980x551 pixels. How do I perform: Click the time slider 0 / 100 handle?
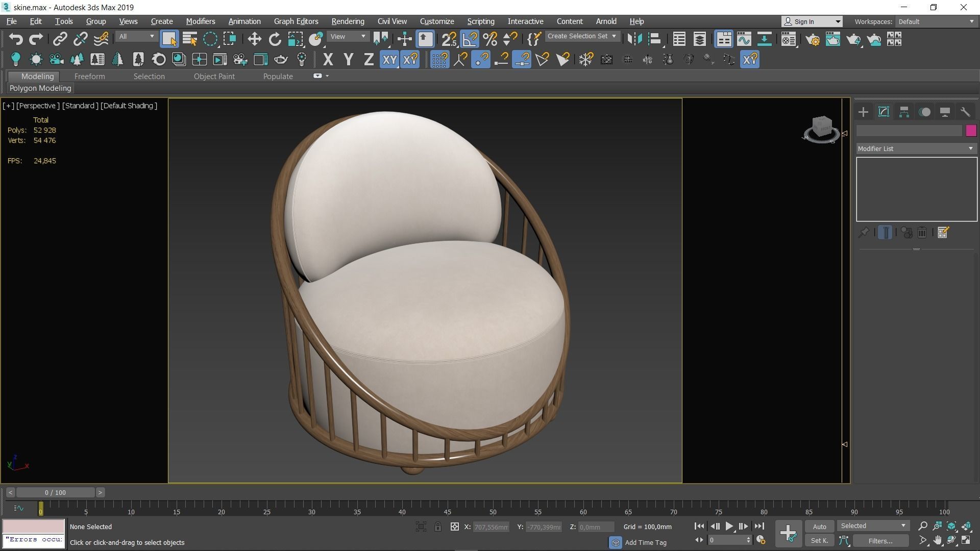pos(55,492)
